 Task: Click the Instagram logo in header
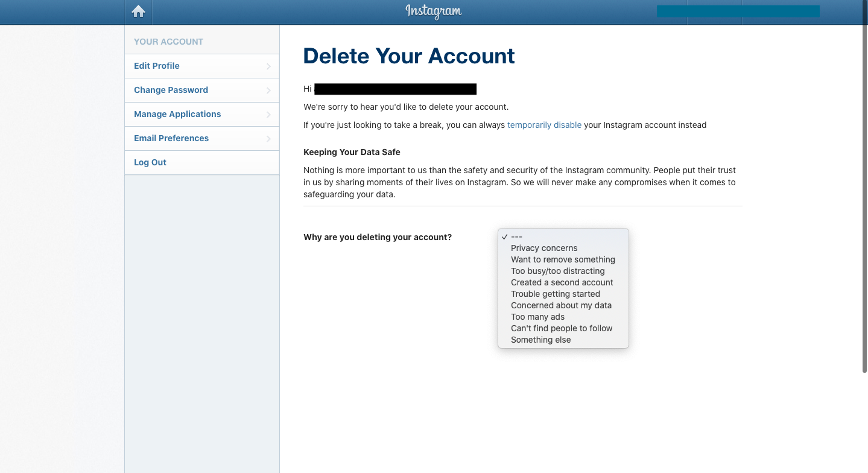(x=434, y=11)
